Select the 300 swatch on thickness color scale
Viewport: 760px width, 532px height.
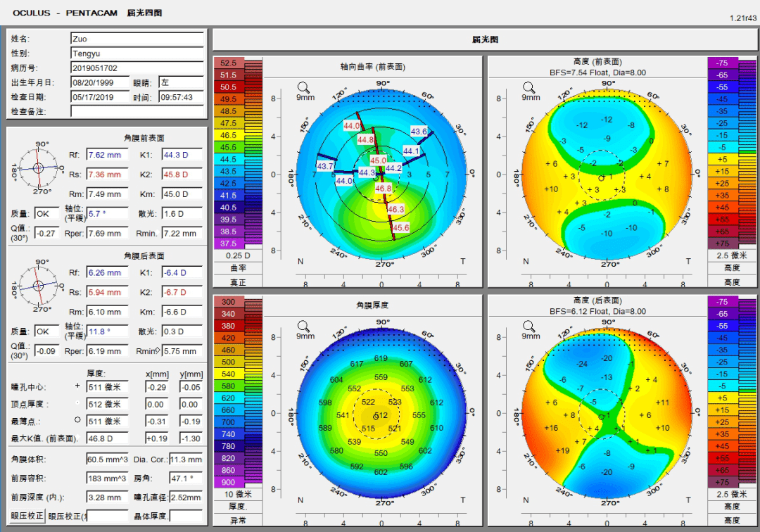(229, 302)
